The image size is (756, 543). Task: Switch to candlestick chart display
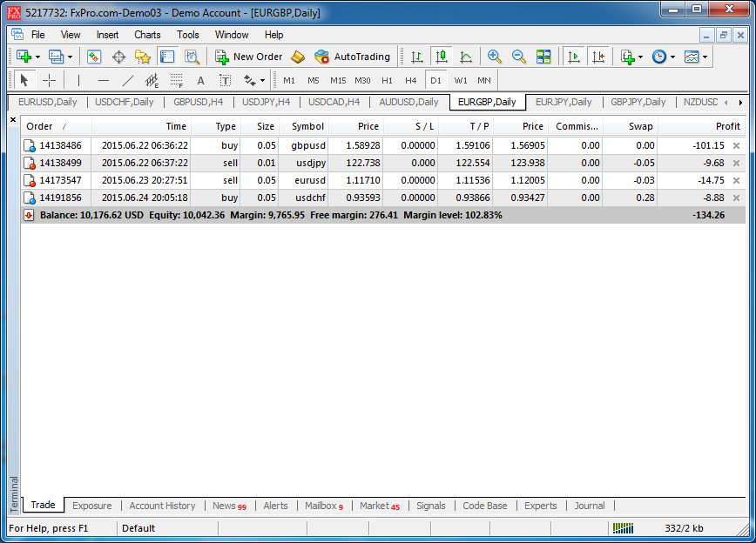[x=442, y=57]
